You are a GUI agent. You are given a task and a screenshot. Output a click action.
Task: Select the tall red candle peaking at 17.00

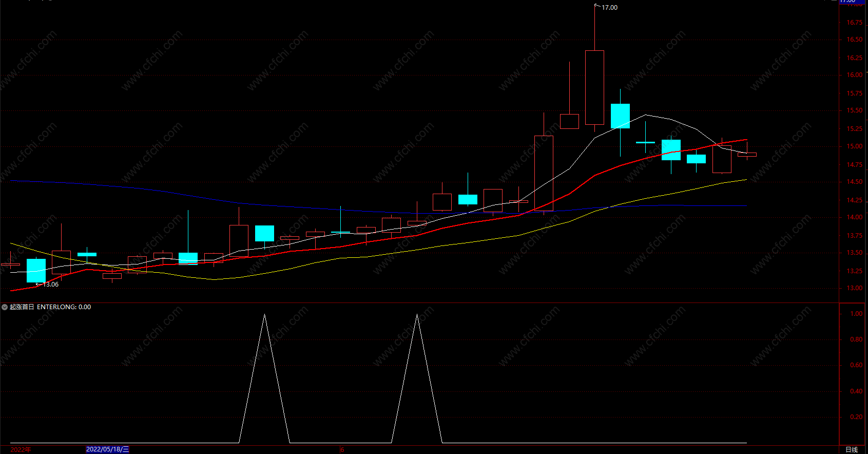(594, 87)
